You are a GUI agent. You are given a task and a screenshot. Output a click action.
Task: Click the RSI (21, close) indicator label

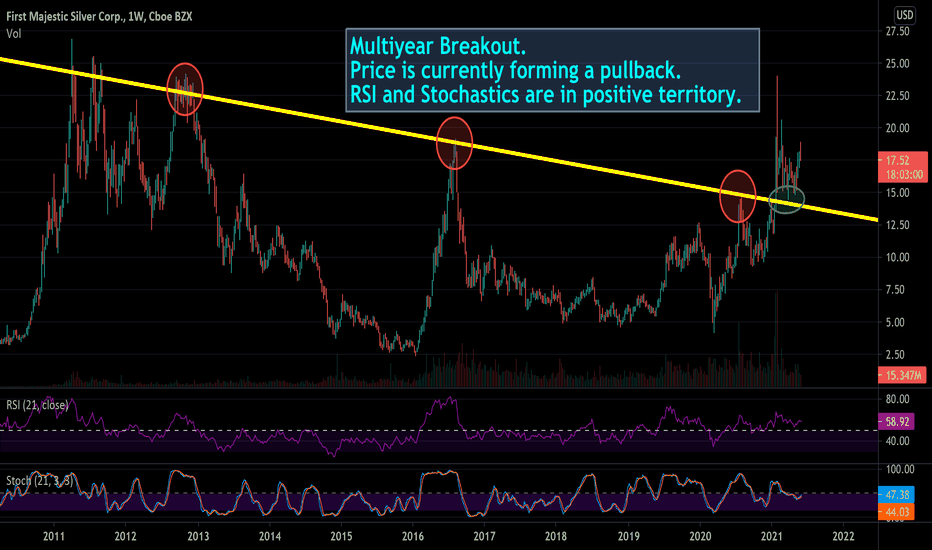pos(37,405)
